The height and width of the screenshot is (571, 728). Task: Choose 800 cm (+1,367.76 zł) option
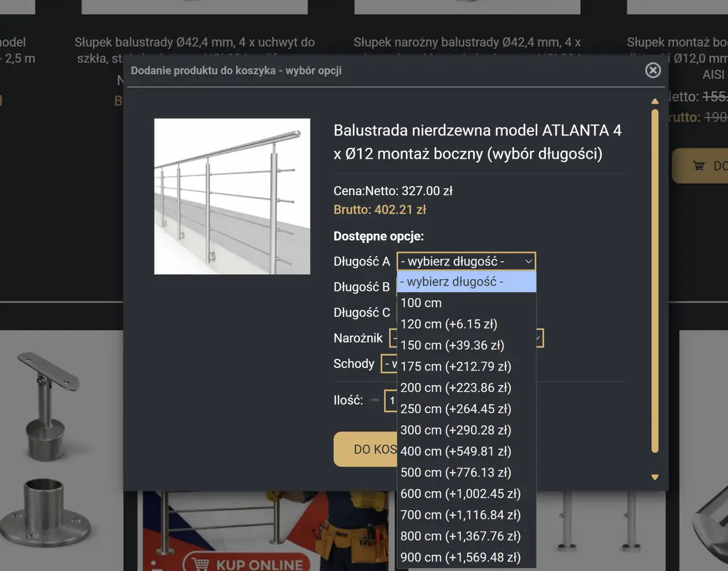[466, 536]
